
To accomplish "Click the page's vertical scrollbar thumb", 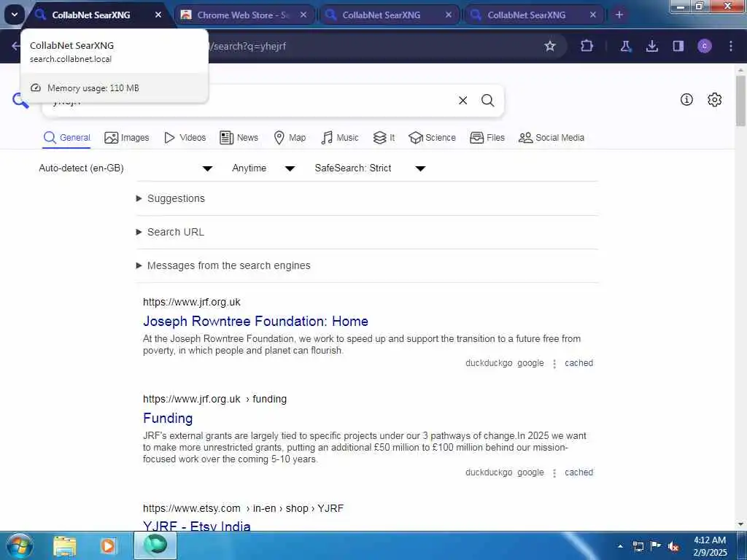I will 740,101.
